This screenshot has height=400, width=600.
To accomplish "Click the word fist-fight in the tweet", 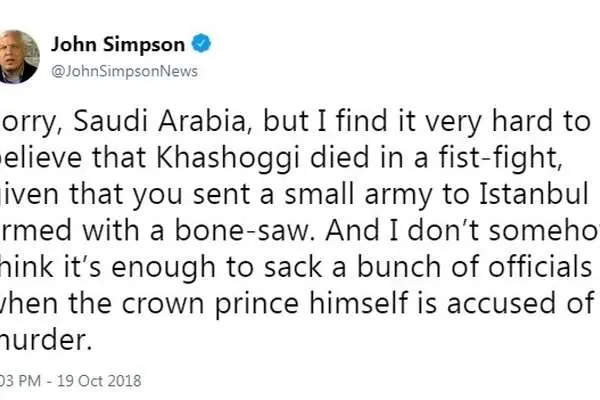I will [x=501, y=157].
